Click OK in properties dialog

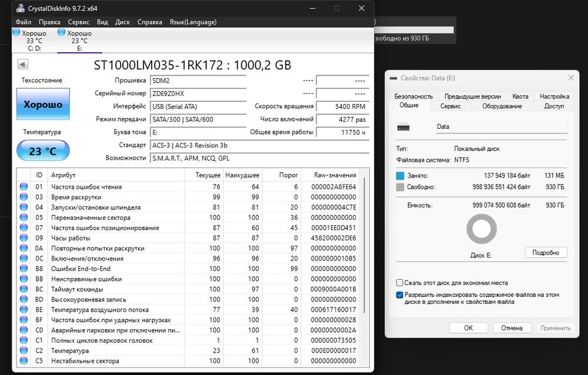[x=469, y=328]
